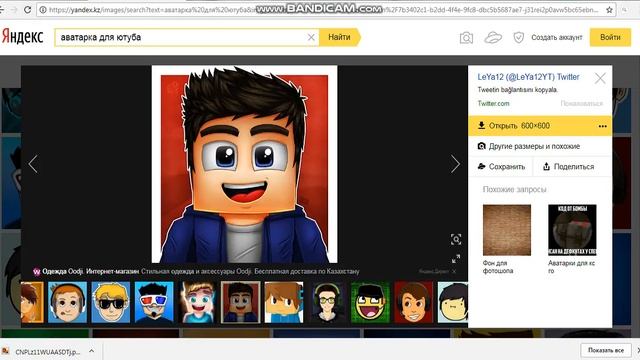Expand image to fullscreen
The width and height of the screenshot is (640, 360).
click(x=456, y=258)
